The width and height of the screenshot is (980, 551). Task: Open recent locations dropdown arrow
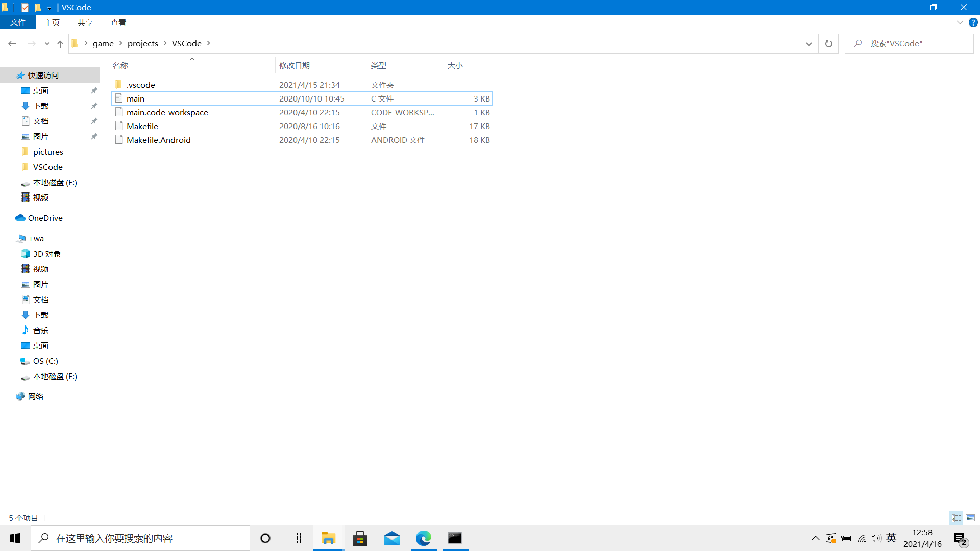(47, 44)
